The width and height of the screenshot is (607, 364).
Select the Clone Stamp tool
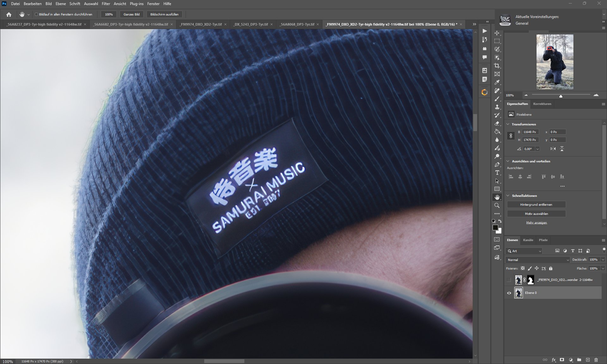tap(497, 107)
